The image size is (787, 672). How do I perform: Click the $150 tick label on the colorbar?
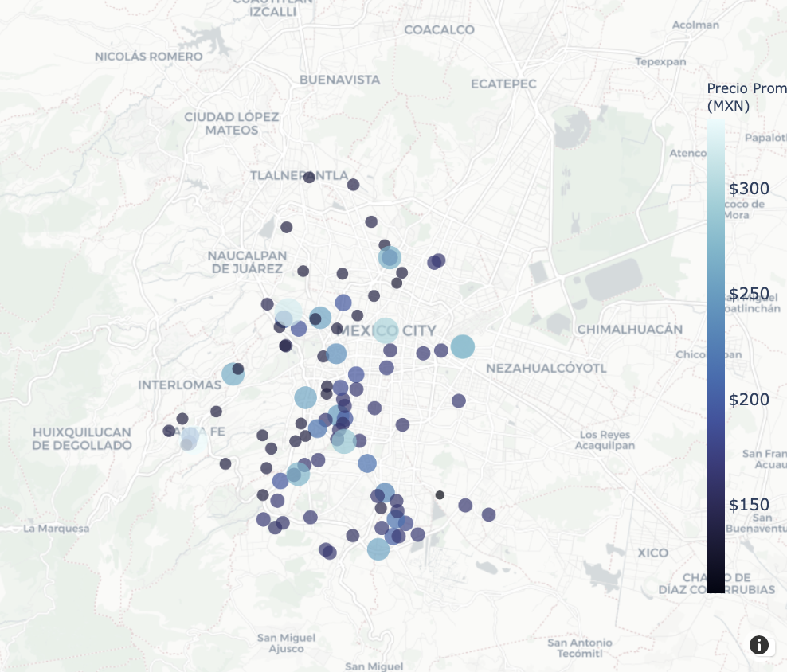point(749,505)
